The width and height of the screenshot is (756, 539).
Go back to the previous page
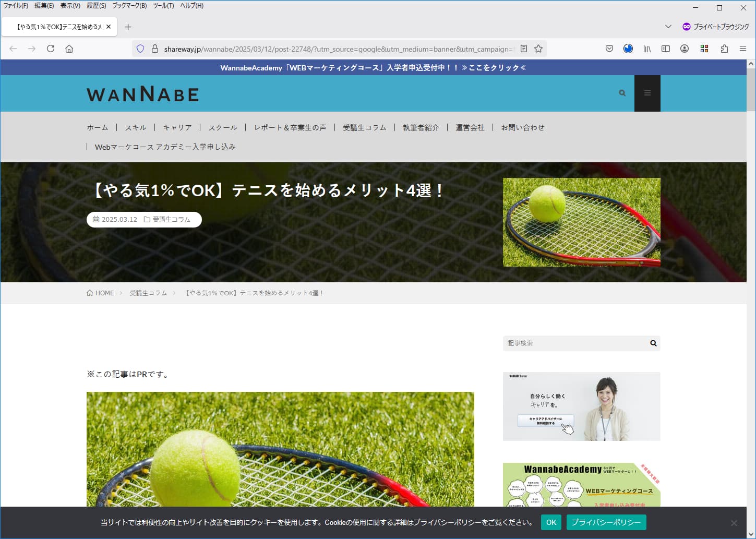pyautogui.click(x=13, y=49)
